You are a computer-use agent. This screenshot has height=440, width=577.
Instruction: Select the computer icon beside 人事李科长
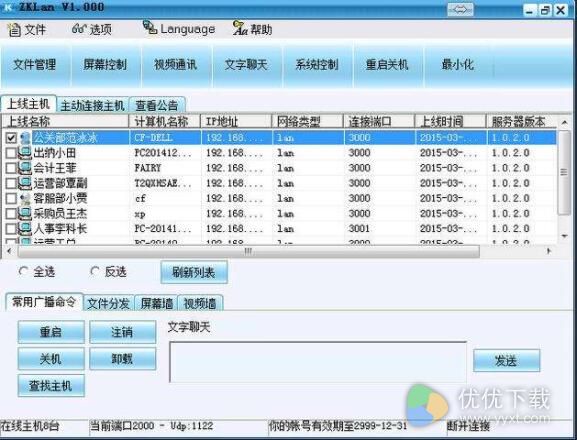(x=25, y=229)
